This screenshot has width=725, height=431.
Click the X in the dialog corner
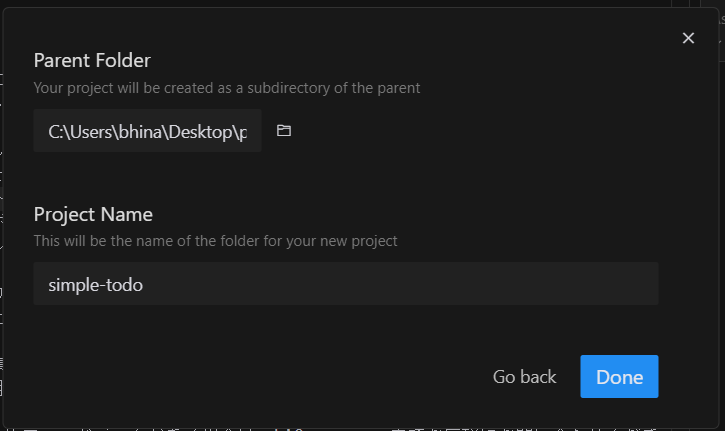click(688, 38)
